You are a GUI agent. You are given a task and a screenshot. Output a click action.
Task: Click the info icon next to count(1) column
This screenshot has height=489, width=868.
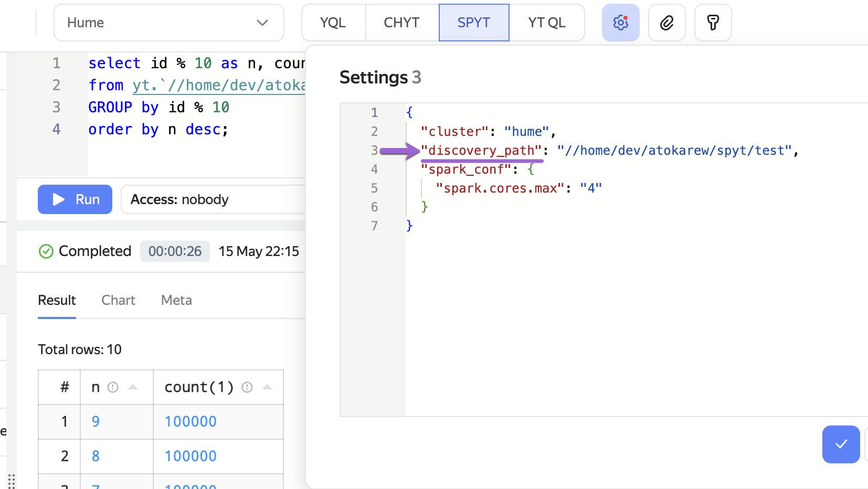[x=247, y=387]
